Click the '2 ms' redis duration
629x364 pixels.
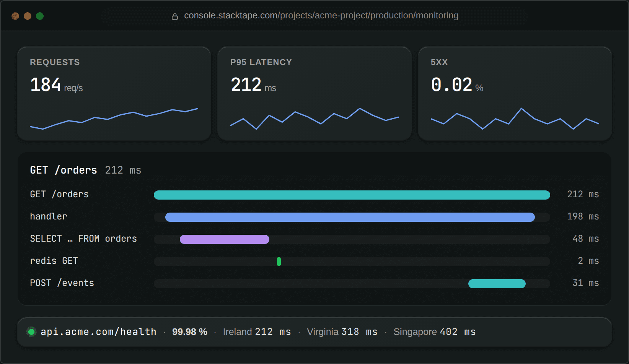tap(588, 261)
